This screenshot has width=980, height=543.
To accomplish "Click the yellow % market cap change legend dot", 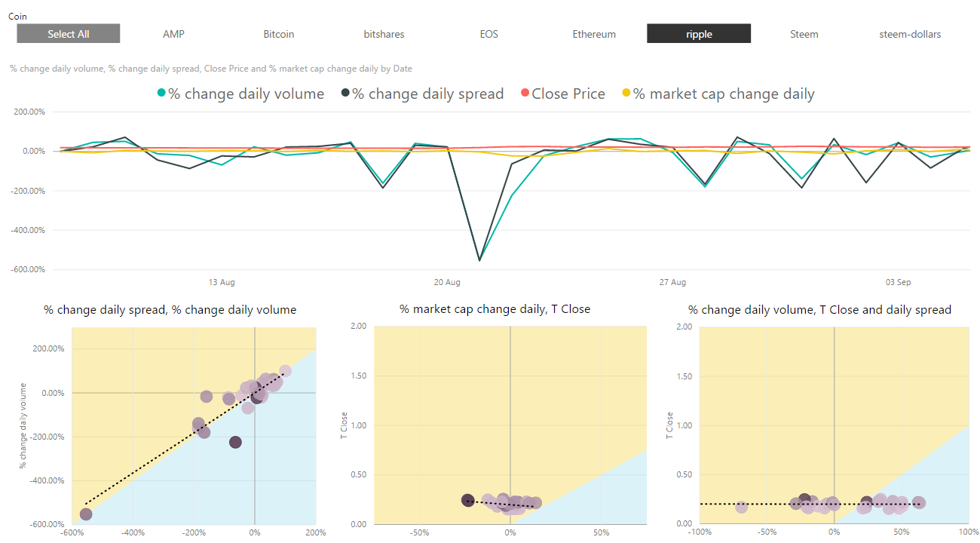I will (x=626, y=94).
